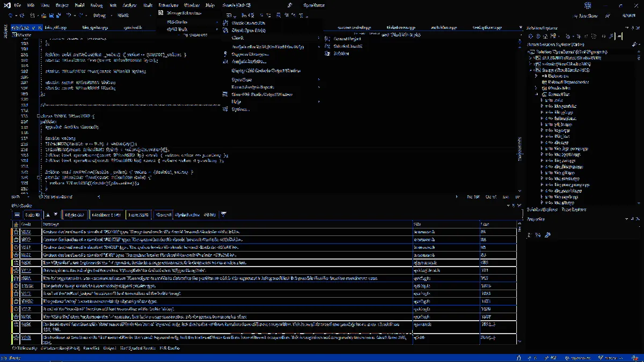Open the Debug menu in menu bar
The height and width of the screenshot is (362, 644).
point(97,4)
